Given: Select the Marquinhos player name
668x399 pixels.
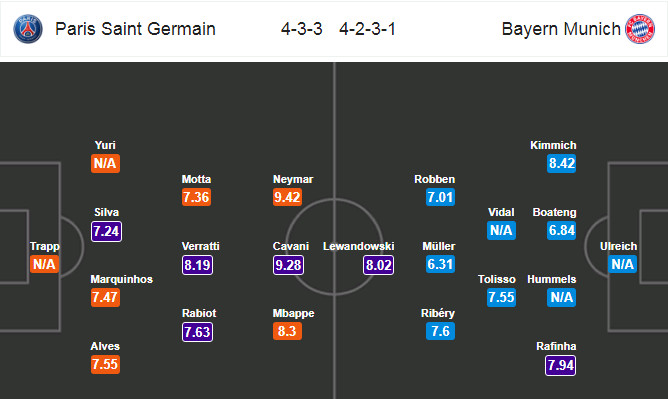Looking at the screenshot, I should [x=121, y=279].
